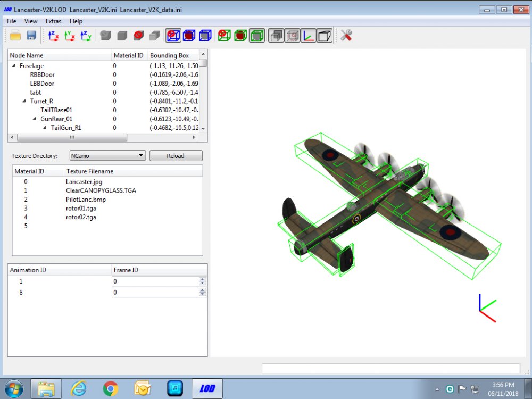The height and width of the screenshot is (399, 532).
Task: Toggle the coordinate axes display button
Action: pos(308,36)
